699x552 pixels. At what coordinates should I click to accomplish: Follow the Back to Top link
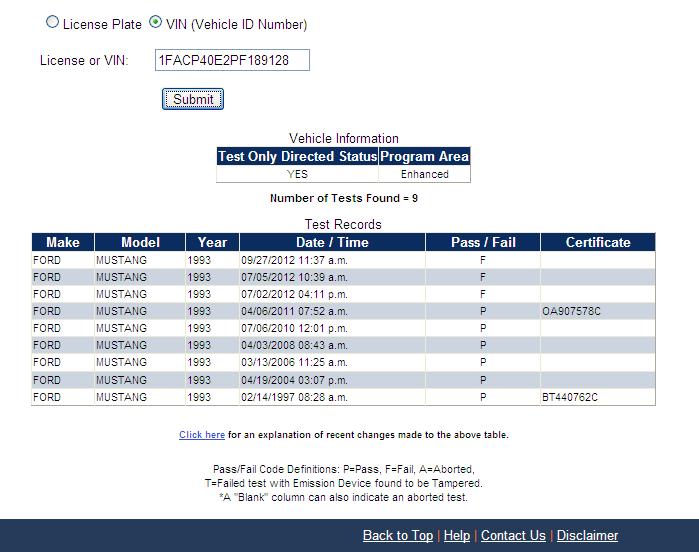pos(397,535)
